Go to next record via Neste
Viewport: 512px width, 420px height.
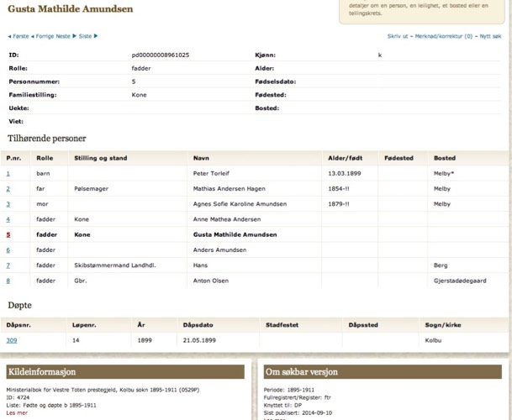65,36
